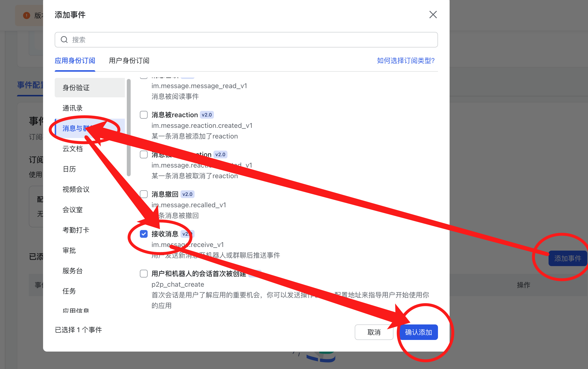
Task: Open the 如何选择订阅类型 help link
Action: pos(405,61)
